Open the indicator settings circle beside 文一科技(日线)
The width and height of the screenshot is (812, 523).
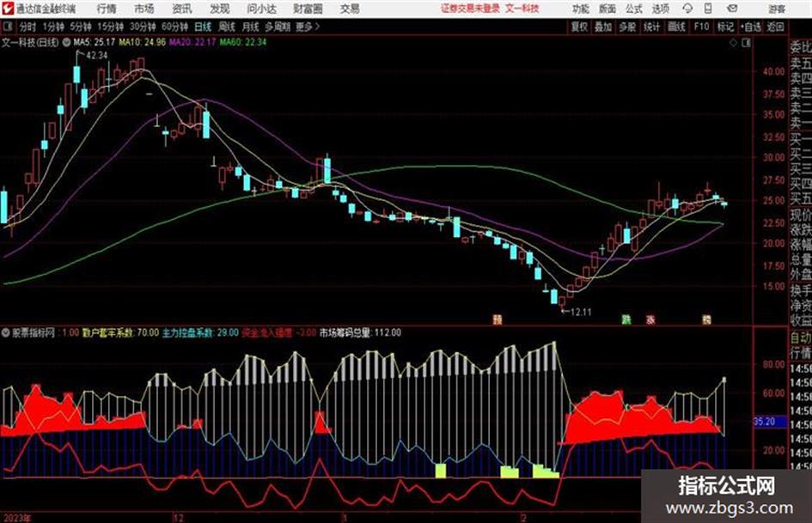point(66,42)
